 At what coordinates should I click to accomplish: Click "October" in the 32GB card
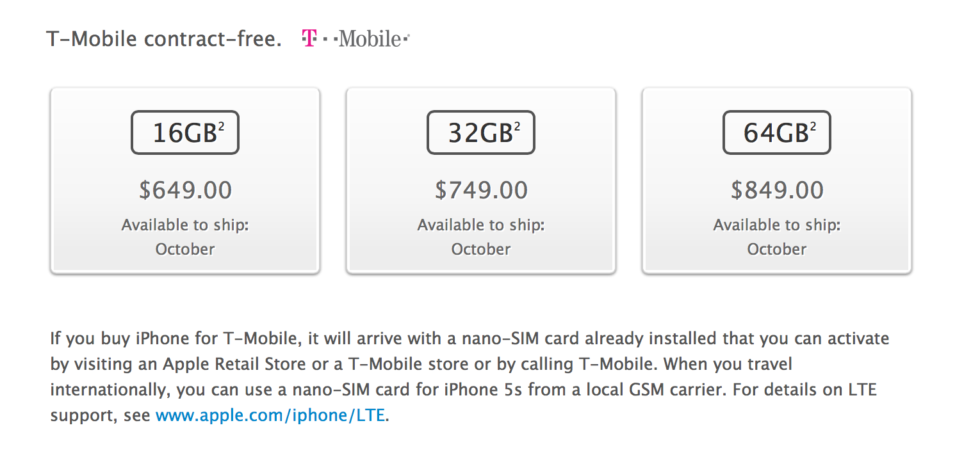[481, 249]
